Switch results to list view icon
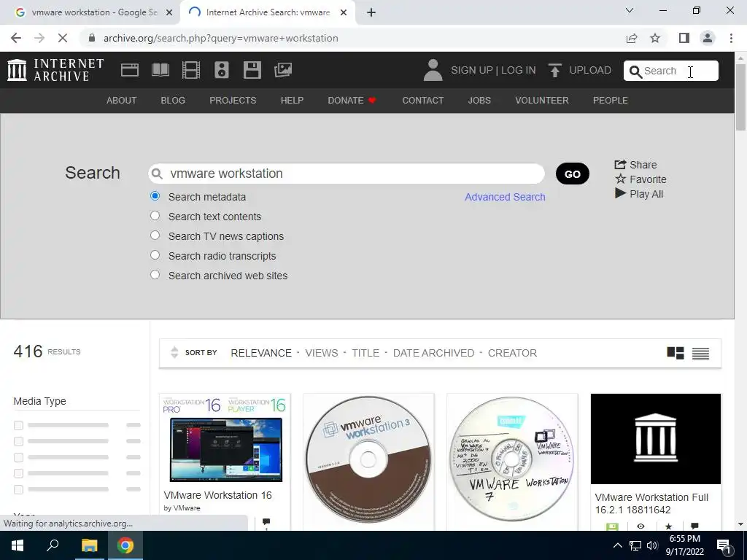Image resolution: width=747 pixels, height=560 pixels. (x=700, y=354)
